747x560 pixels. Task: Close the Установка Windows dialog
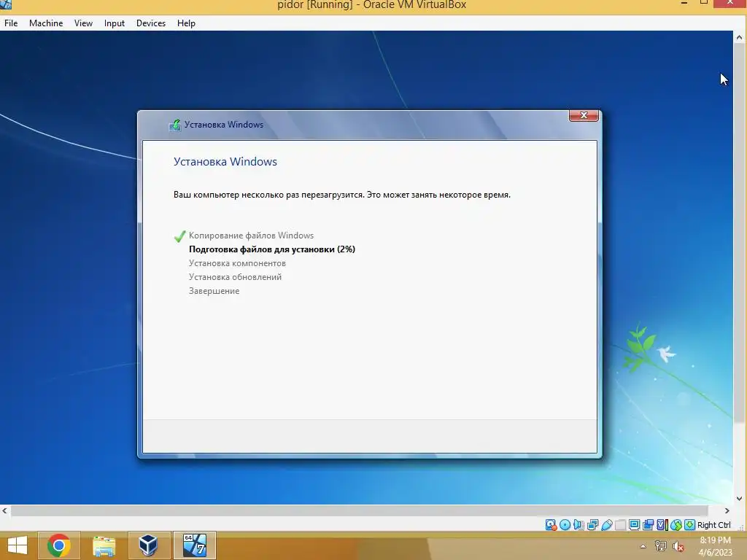[584, 115]
